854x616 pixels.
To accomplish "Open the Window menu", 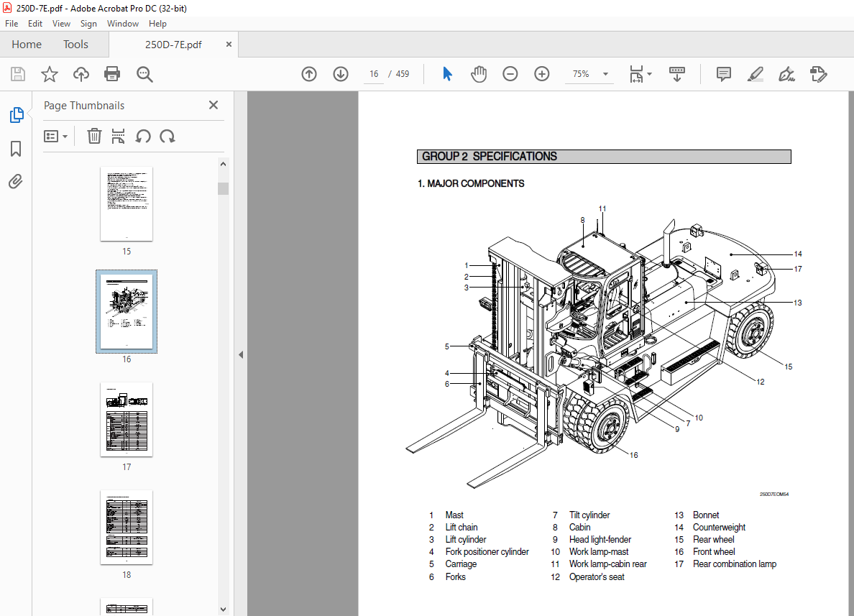I will [x=123, y=24].
